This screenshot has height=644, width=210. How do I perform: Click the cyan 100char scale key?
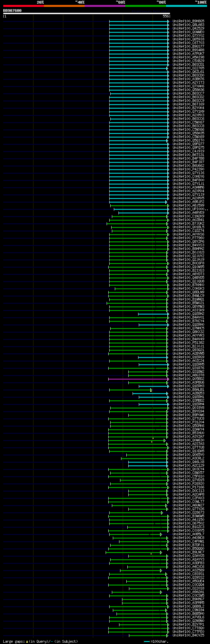[x=147, y=641]
